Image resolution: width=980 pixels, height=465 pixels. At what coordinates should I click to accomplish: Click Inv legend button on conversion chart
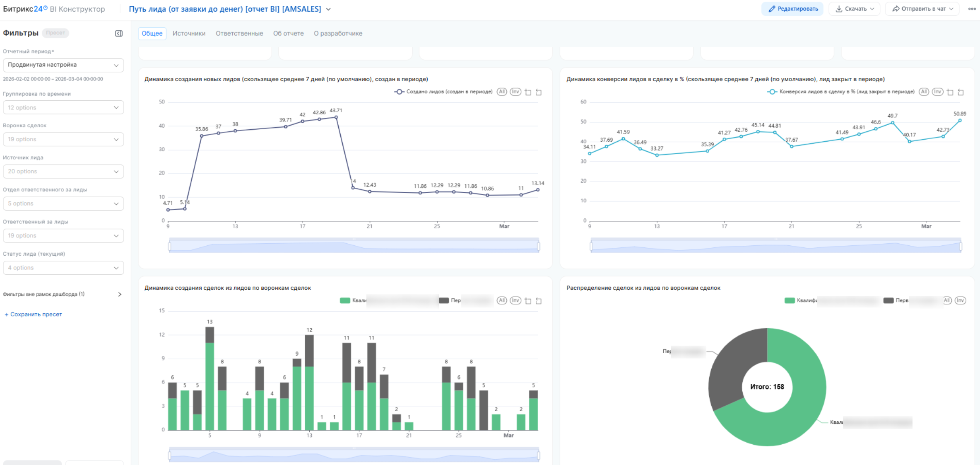(x=938, y=92)
